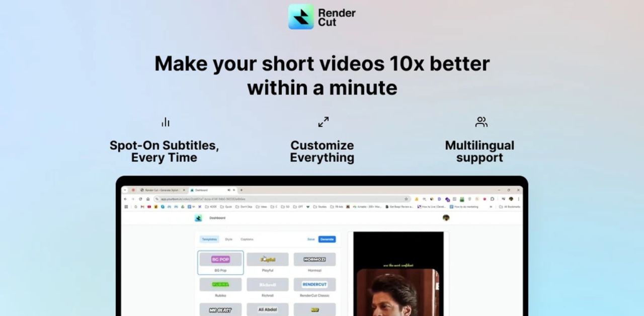
Task: Select the Dashboard browser tab
Action: tap(212, 190)
